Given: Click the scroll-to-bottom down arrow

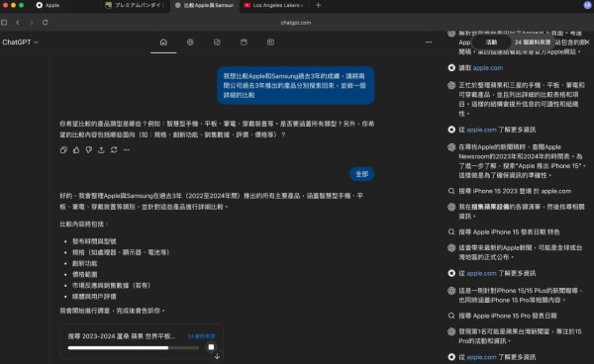Looking at the screenshot, I should tap(217, 356).
